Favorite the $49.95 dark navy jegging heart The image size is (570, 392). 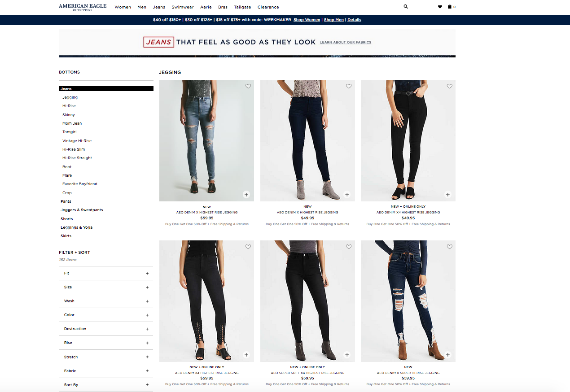[349, 86]
